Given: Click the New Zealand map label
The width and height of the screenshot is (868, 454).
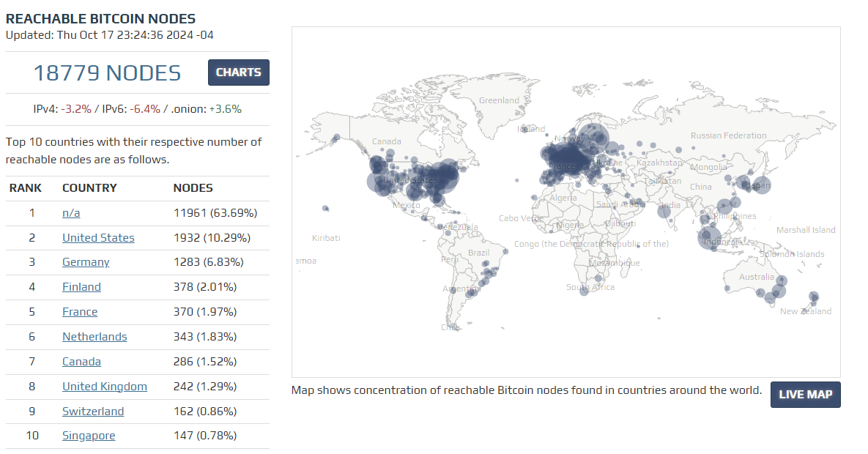Looking at the screenshot, I should click(806, 312).
